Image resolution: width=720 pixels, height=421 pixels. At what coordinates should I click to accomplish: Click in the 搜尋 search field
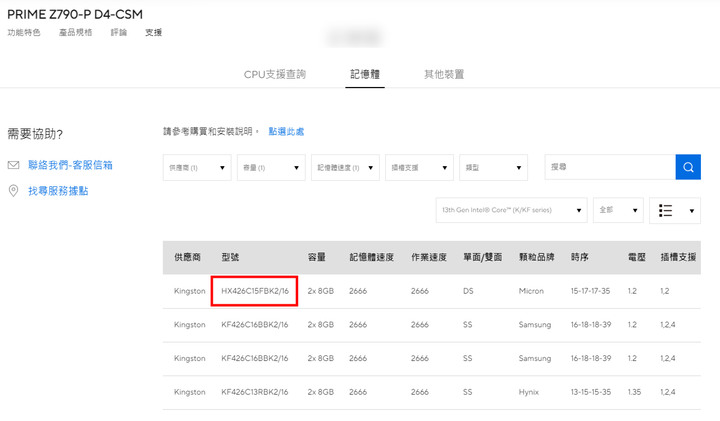point(610,167)
